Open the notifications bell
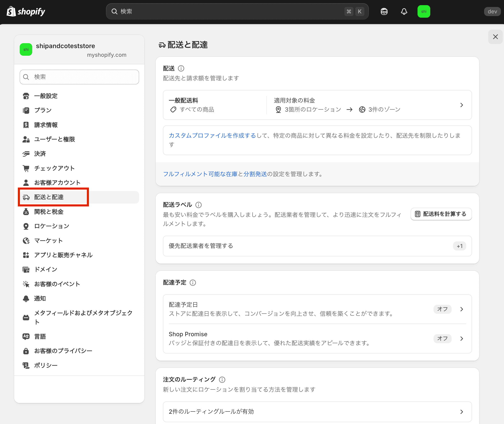504x424 pixels. point(404,11)
